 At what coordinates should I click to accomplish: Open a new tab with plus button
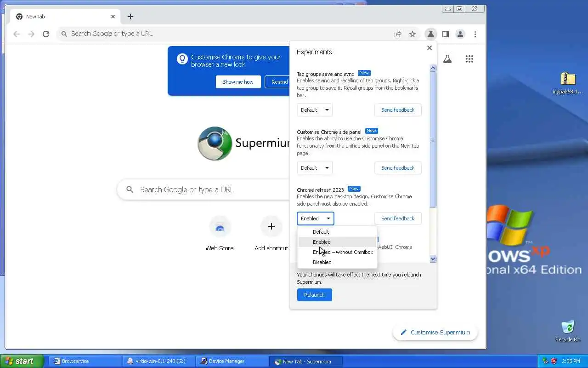click(x=130, y=17)
